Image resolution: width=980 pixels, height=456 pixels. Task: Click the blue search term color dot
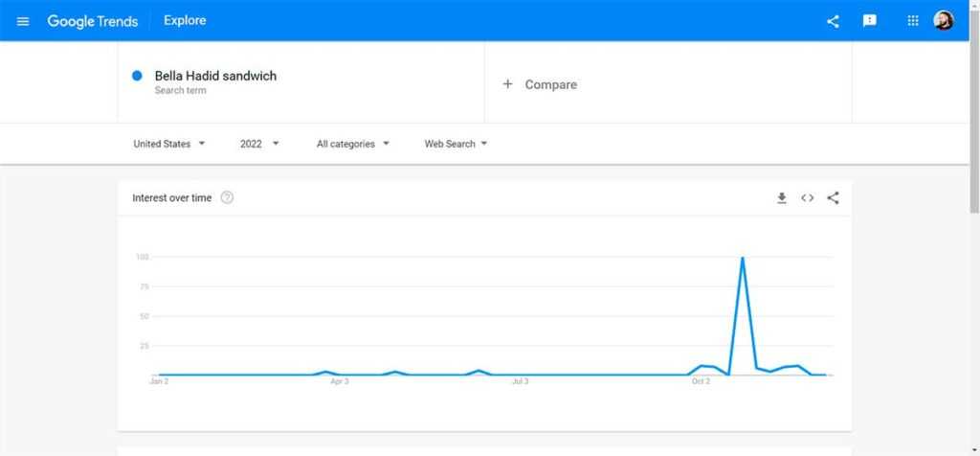click(x=137, y=76)
